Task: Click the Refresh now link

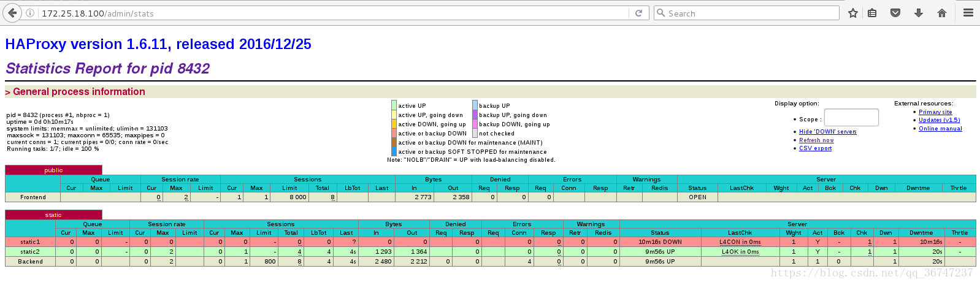Action: pos(816,140)
